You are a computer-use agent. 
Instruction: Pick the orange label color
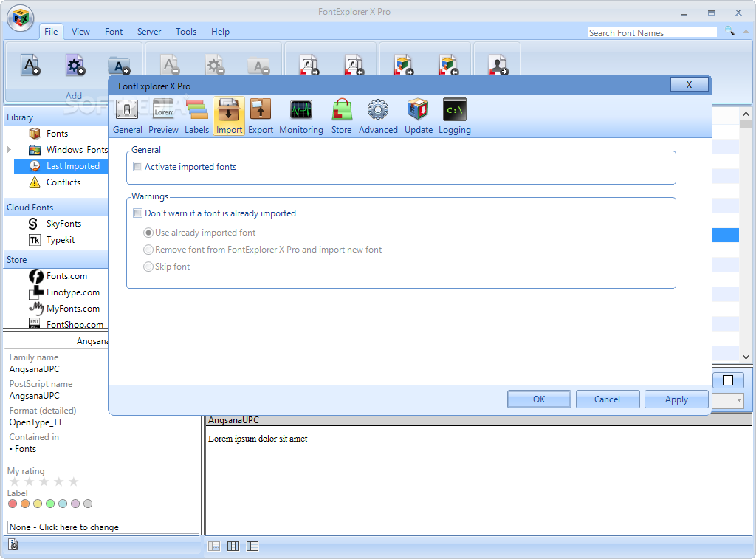pyautogui.click(x=25, y=504)
